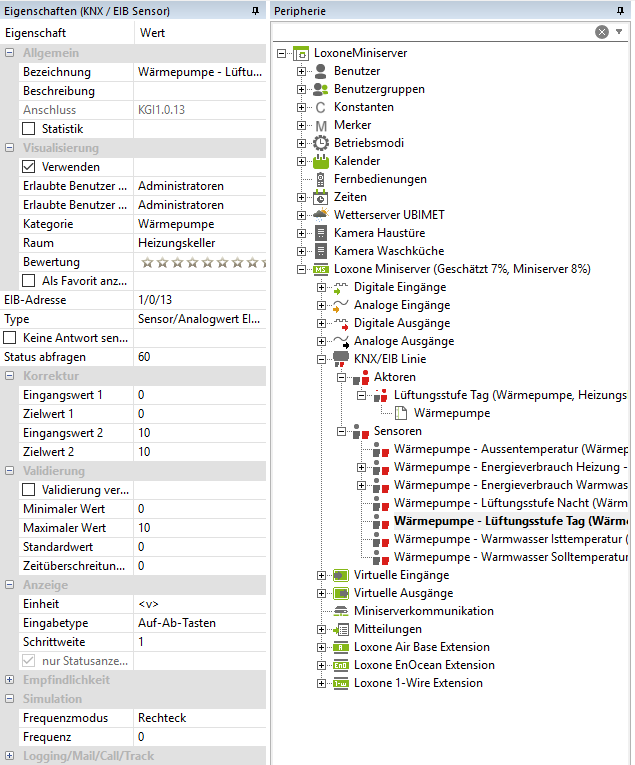635x765 pixels.
Task: Click the Konstanten C icon
Action: click(x=320, y=107)
